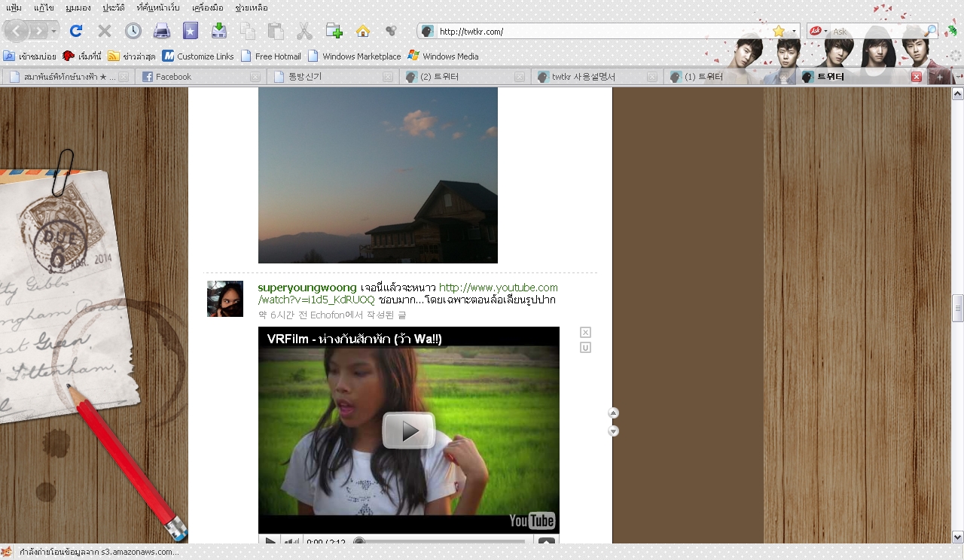Screen dimensions: 964x560
Task: Open the เริ่มที่นี่ bookmark
Action: pyautogui.click(x=82, y=56)
